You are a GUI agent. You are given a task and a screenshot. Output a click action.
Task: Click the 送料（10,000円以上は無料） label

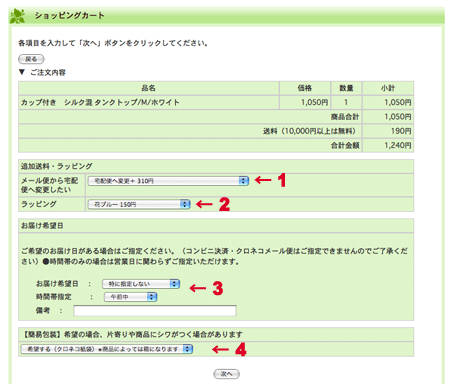coord(309,131)
